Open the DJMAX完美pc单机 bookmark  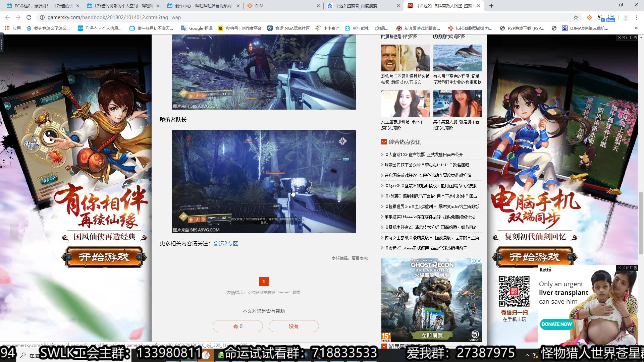tap(585, 28)
